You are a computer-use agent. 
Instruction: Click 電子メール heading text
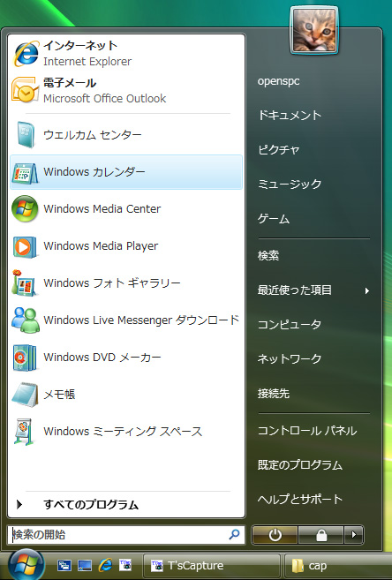click(70, 83)
